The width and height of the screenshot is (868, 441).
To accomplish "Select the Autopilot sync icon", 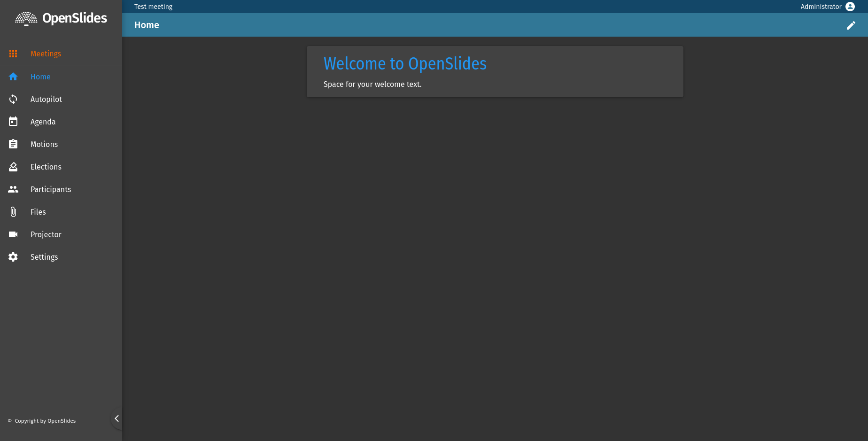I will pyautogui.click(x=13, y=99).
